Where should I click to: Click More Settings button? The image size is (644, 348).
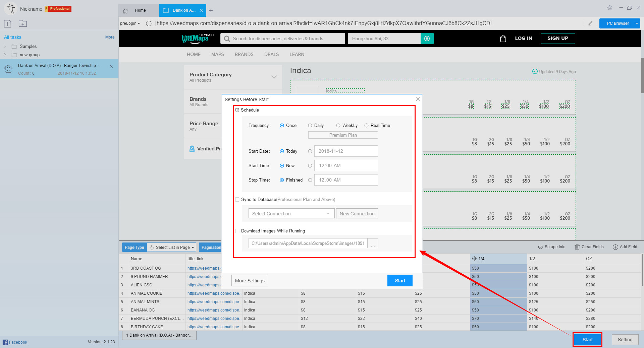(x=250, y=281)
